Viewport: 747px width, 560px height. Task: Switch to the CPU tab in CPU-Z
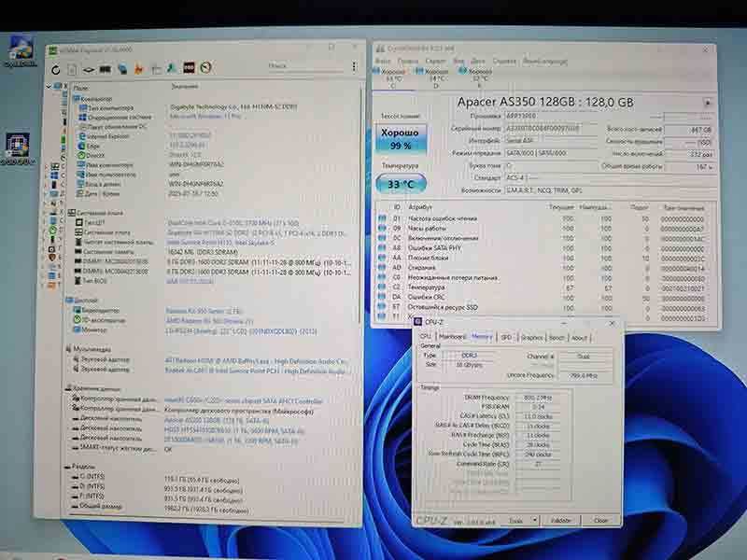pyautogui.click(x=426, y=337)
